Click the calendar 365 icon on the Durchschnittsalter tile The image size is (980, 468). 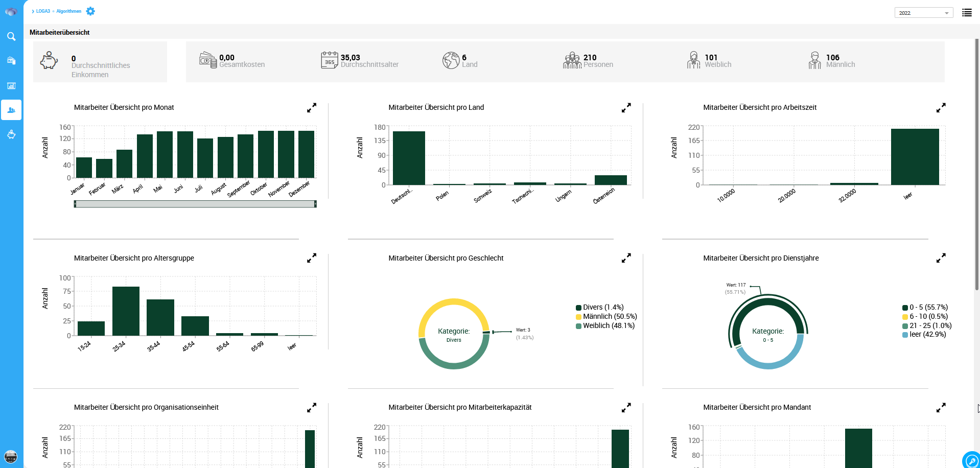(330, 60)
